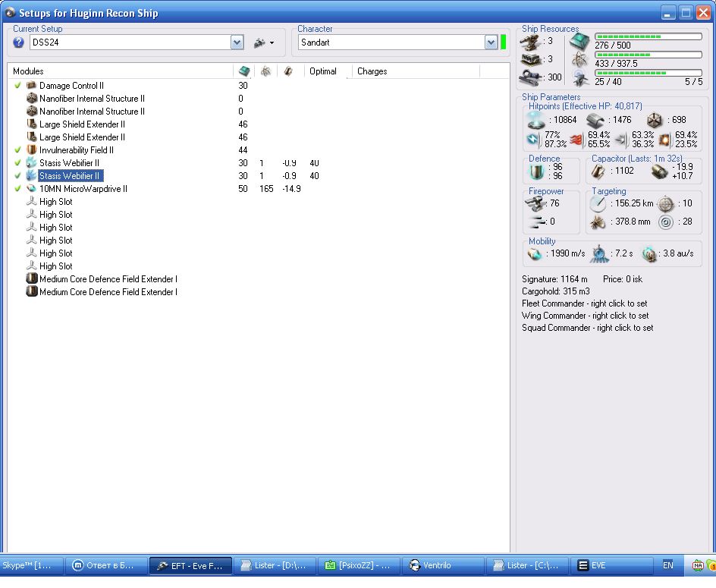Viewport: 716px width, 588px height.
Task: Sort by the powergrid column header icon
Action: (x=265, y=71)
